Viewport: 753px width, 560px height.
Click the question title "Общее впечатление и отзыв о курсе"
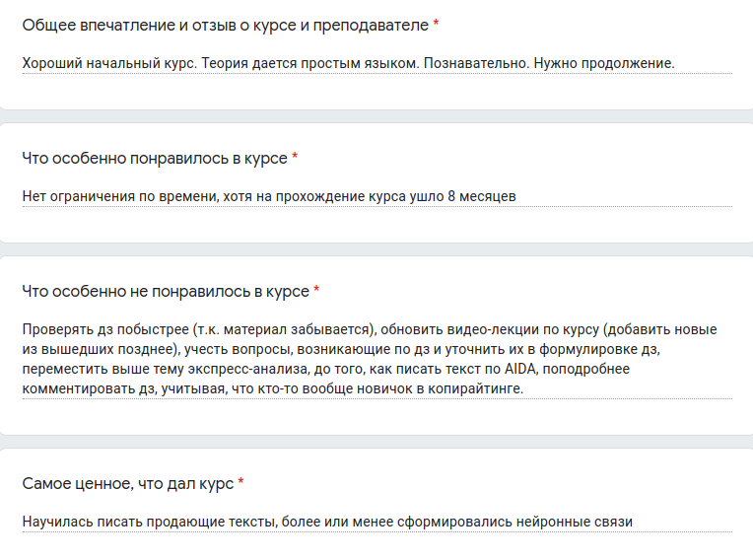[225, 24]
